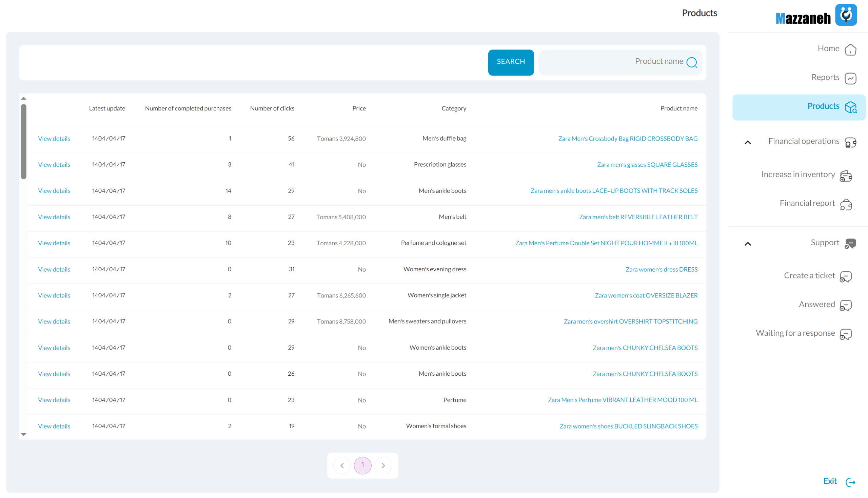Click the magnifier icon in search field
The image size is (868, 498).
pos(692,62)
